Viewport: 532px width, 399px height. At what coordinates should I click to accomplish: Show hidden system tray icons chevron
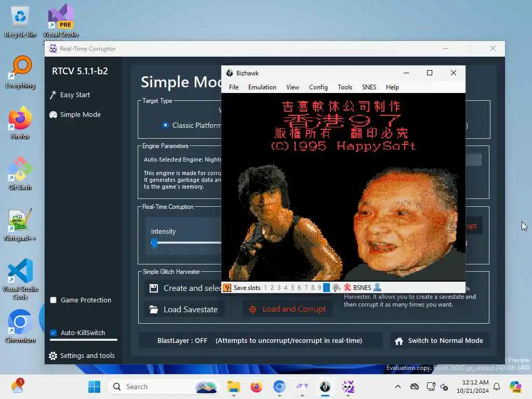tap(398, 387)
